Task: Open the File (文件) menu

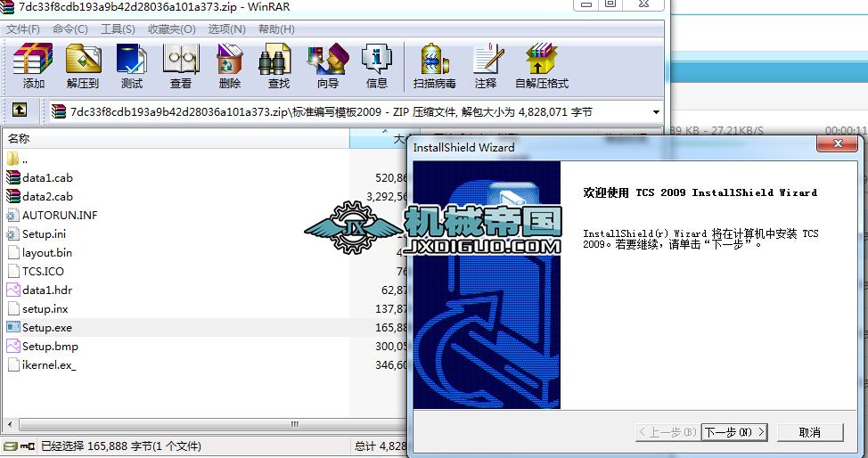Action: 23,29
